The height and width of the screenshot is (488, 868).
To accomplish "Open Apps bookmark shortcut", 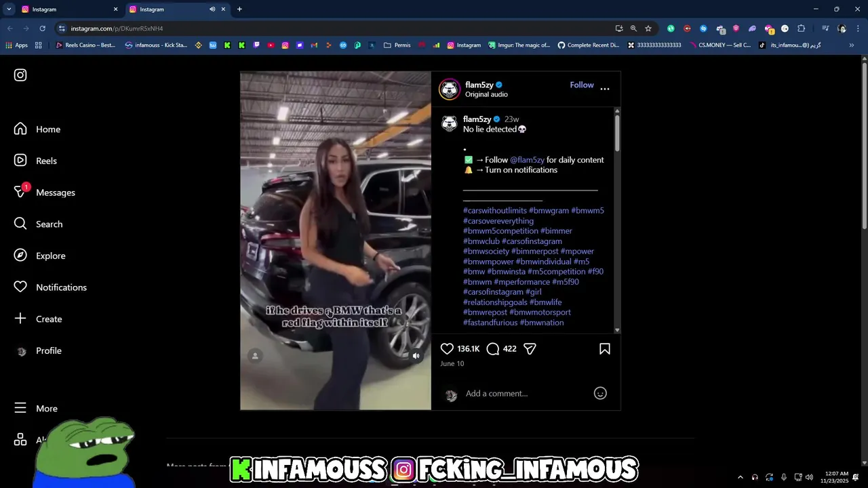I will 17,45.
